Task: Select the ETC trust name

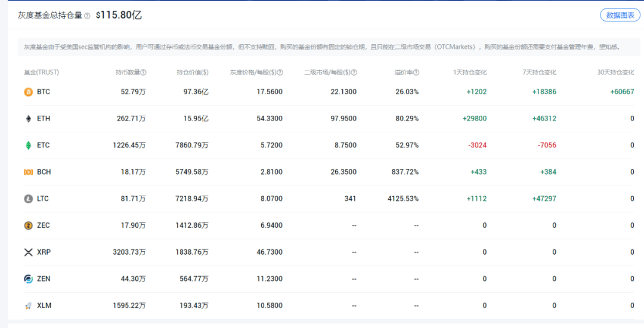Action: click(43, 145)
